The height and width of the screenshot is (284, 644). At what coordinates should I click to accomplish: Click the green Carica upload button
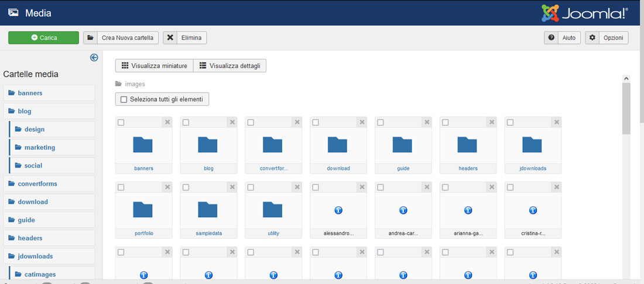pos(43,38)
